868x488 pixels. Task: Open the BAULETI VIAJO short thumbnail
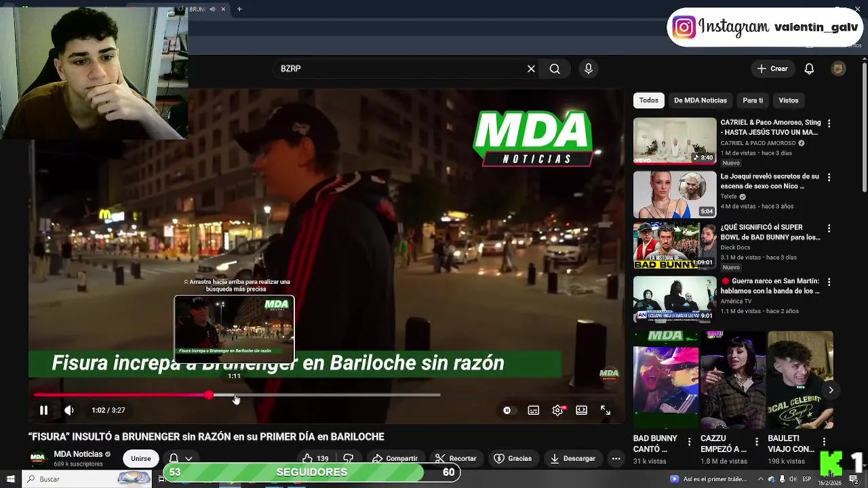[800, 380]
